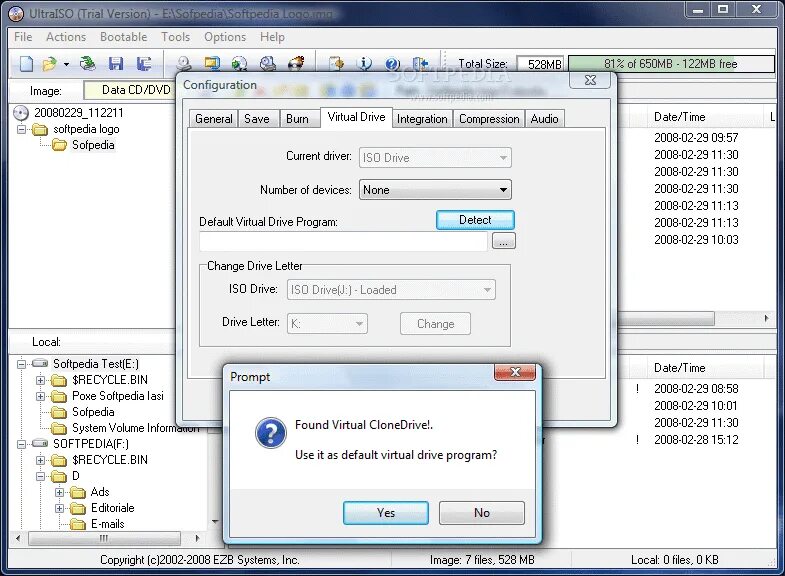This screenshot has width=785, height=576.
Task: Switch to the Save tab
Action: coord(257,119)
